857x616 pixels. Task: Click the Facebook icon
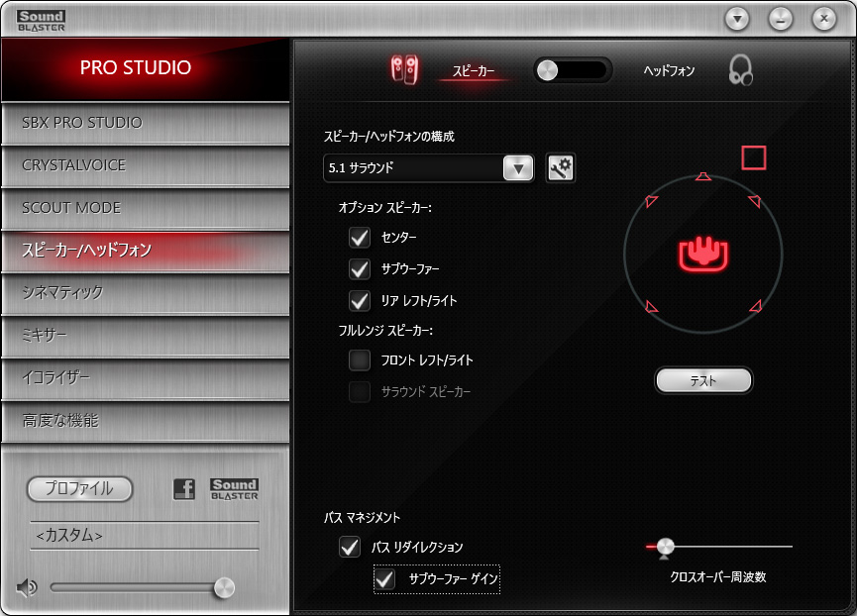(x=184, y=489)
